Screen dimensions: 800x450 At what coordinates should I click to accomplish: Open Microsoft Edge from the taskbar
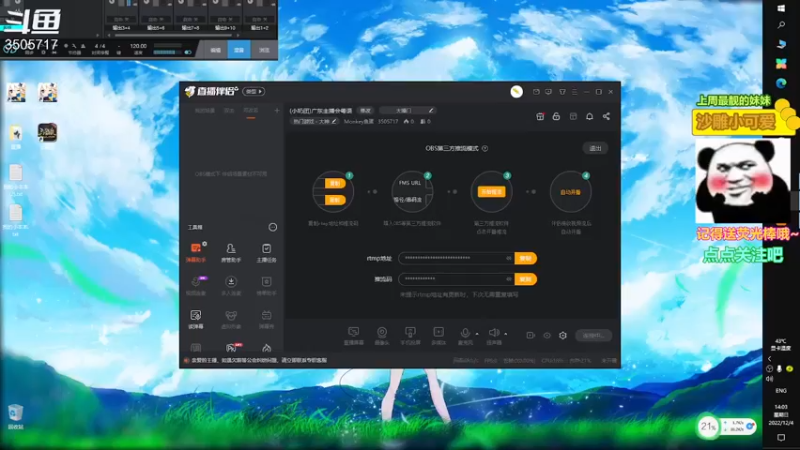click(781, 83)
